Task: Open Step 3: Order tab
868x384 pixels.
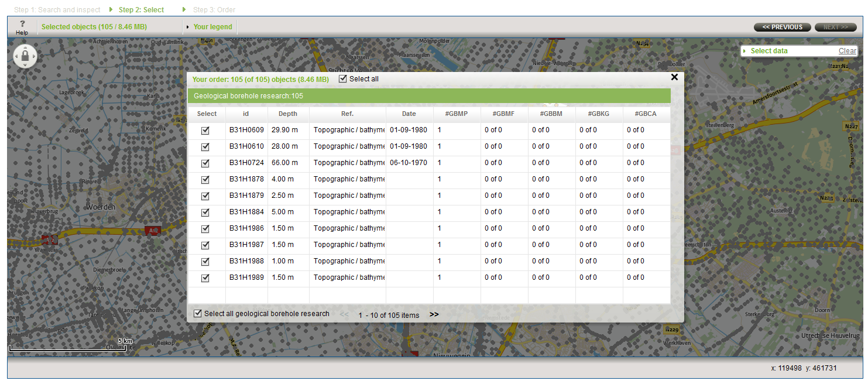Action: pos(214,10)
